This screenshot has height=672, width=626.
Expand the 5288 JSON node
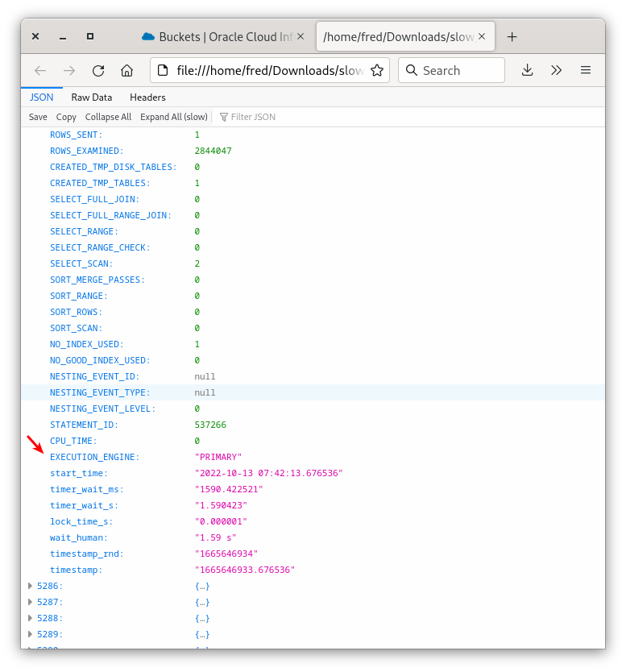(31, 618)
